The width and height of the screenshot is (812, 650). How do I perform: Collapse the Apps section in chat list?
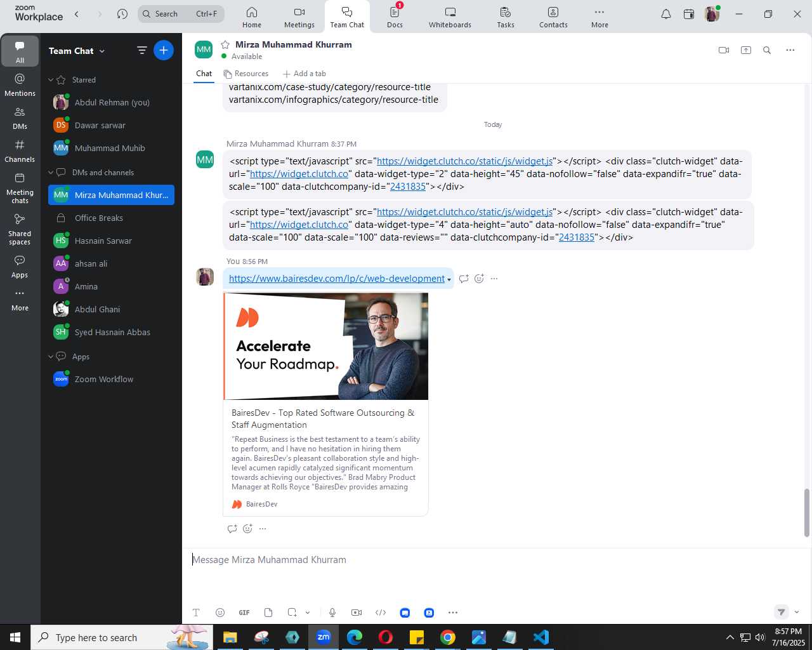(51, 356)
